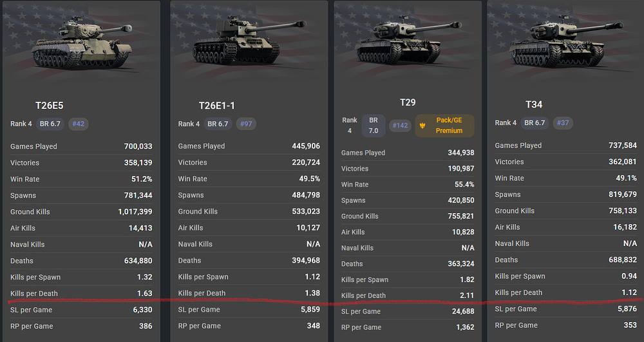Select the #142 ranking badge
Screen dimensions: 644x342
pyautogui.click(x=400, y=126)
